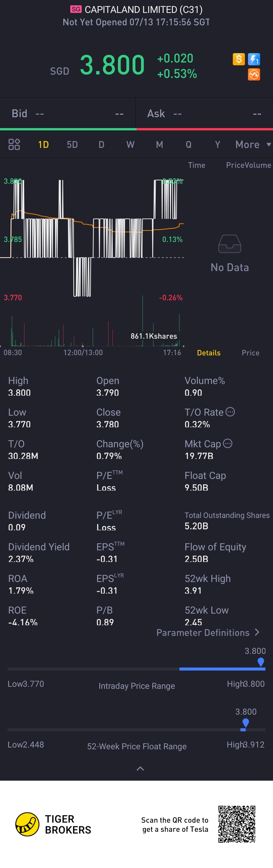
Task: Select the 1D chart tab
Action: (x=43, y=145)
